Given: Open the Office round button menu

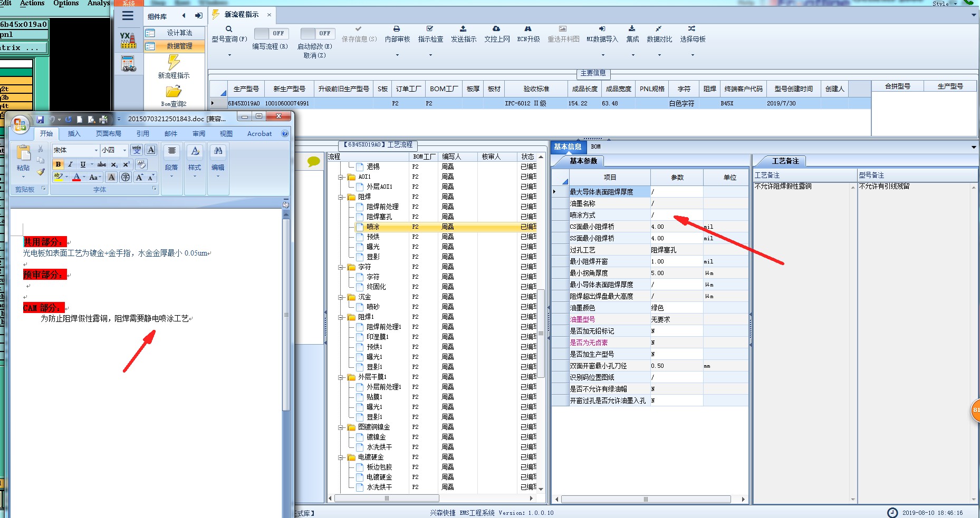Looking at the screenshot, I should 20,124.
